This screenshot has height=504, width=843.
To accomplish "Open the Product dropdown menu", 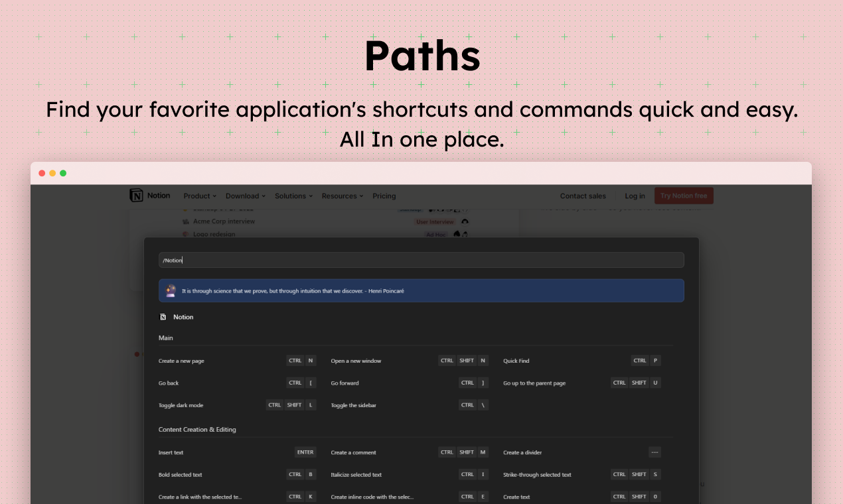I will coord(200,196).
